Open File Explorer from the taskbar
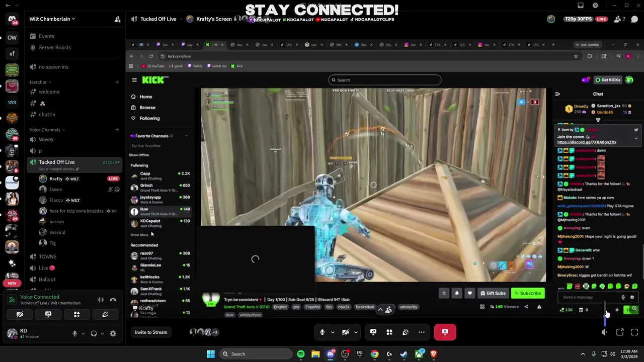The width and height of the screenshot is (644, 362). (315, 354)
